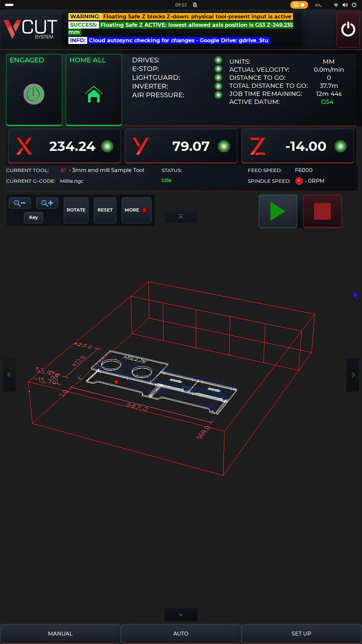Switch to the AUTO tab
This screenshot has height=644, width=362.
coord(181,634)
